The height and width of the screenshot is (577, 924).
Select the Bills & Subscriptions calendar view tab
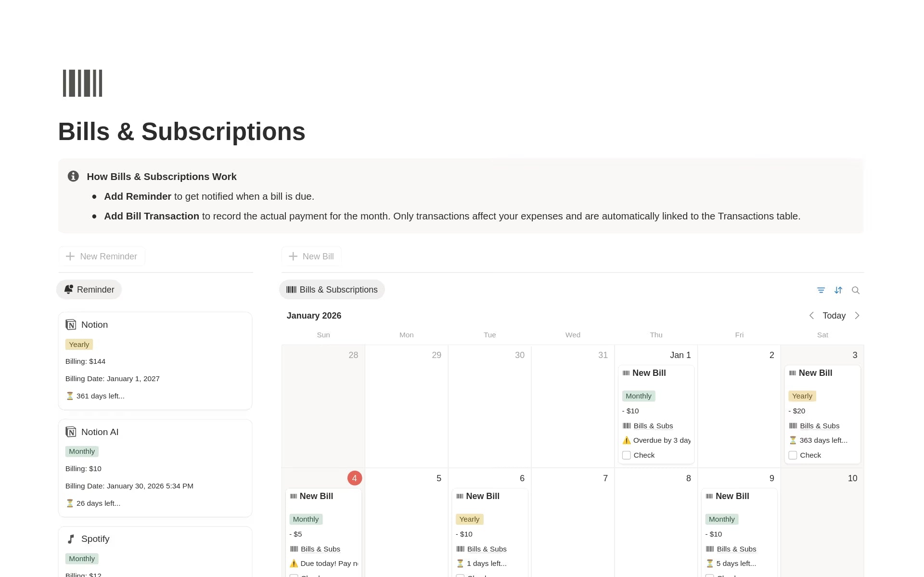tap(332, 289)
